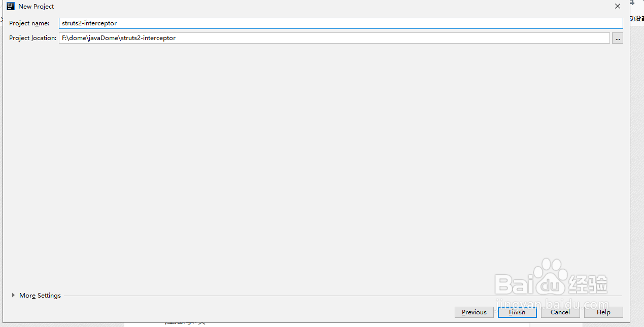Image resolution: width=644 pixels, height=327 pixels.
Task: Browse for project location with ellipsis button
Action: (617, 38)
